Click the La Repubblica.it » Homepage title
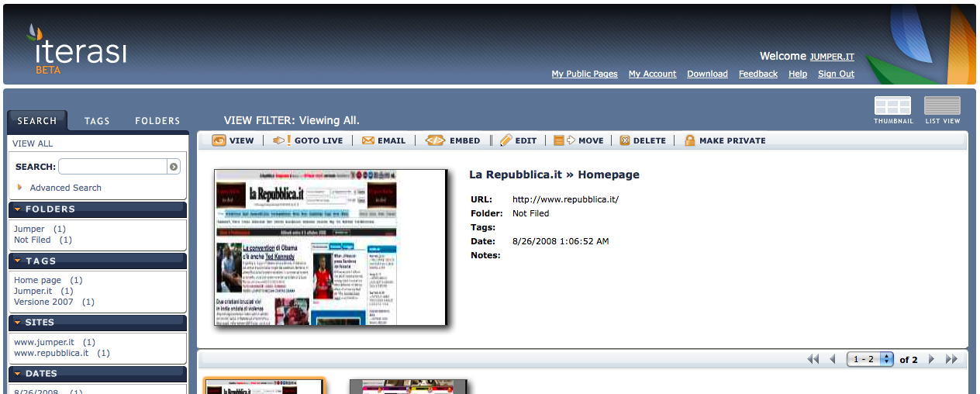Viewport: 980px width, 394px height. [554, 175]
